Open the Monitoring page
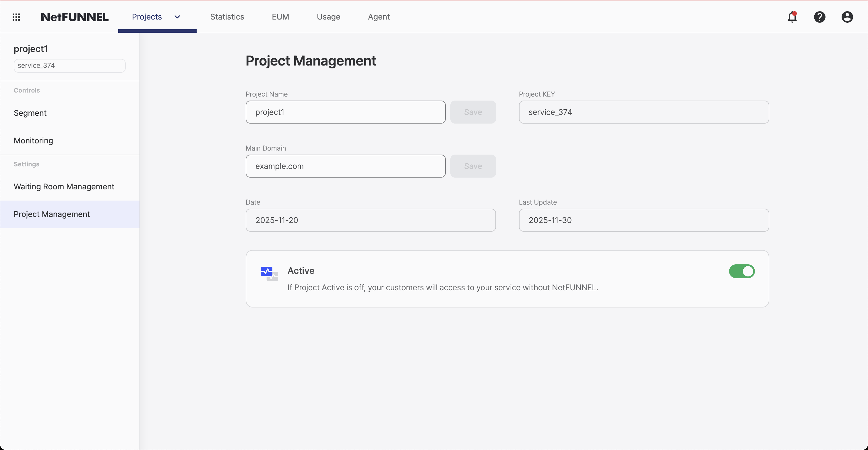Viewport: 868px width, 450px height. coord(33,140)
